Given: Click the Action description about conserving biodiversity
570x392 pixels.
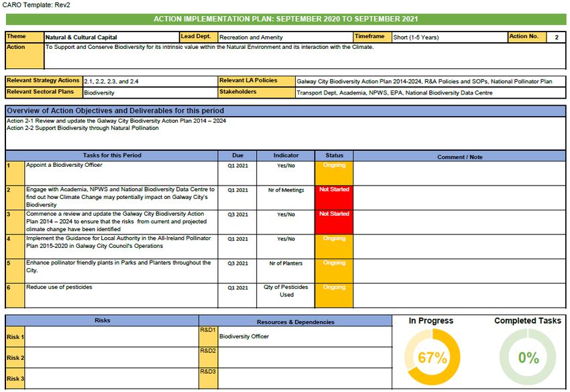Looking at the screenshot, I should 304,56.
